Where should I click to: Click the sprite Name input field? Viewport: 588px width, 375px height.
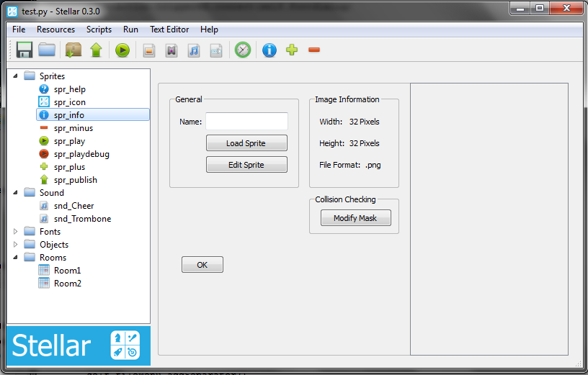coord(246,122)
